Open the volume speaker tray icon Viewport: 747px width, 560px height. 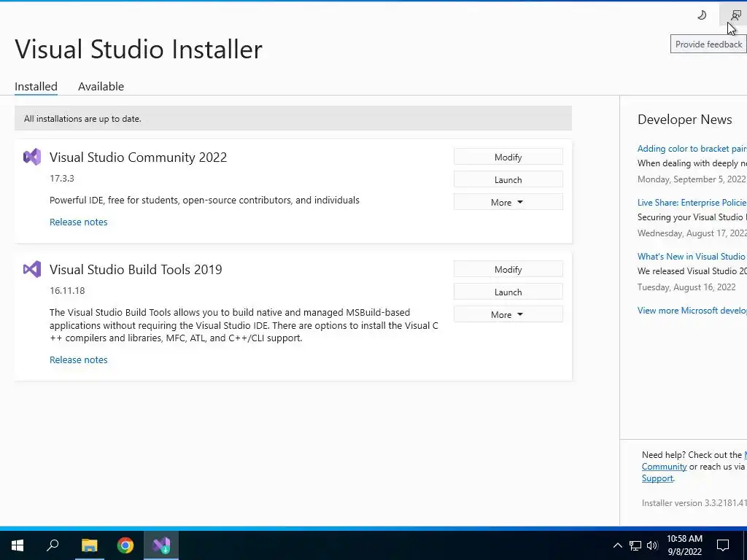click(652, 545)
